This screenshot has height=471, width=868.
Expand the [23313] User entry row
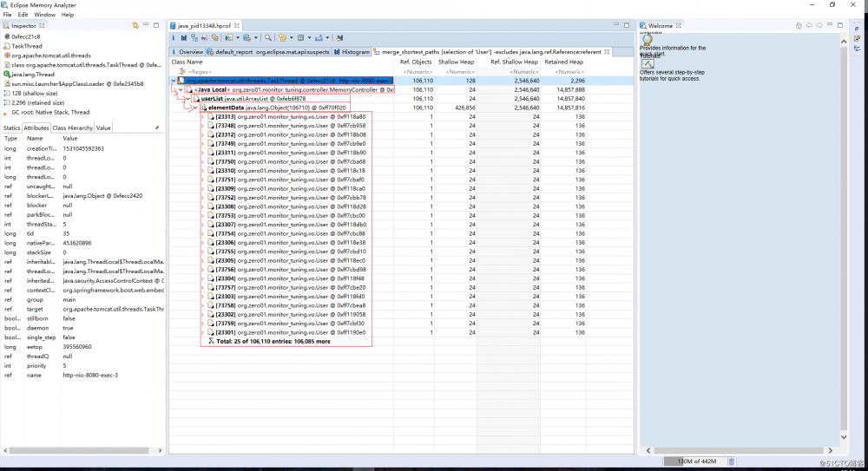202,116
